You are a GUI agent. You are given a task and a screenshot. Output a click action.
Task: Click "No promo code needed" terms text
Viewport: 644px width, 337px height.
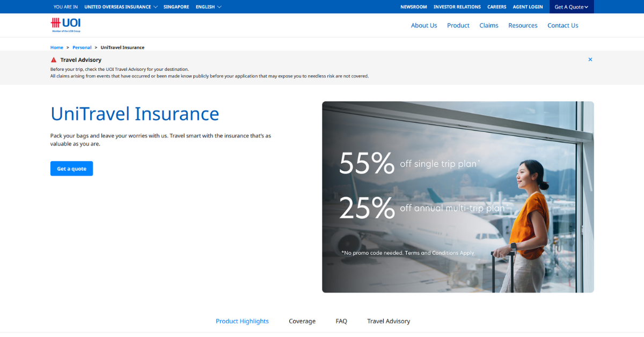tap(408, 253)
